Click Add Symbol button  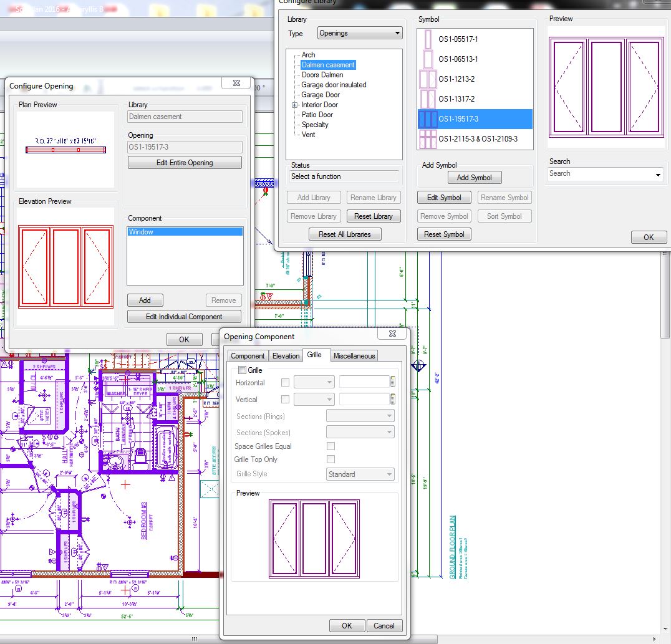click(x=475, y=178)
